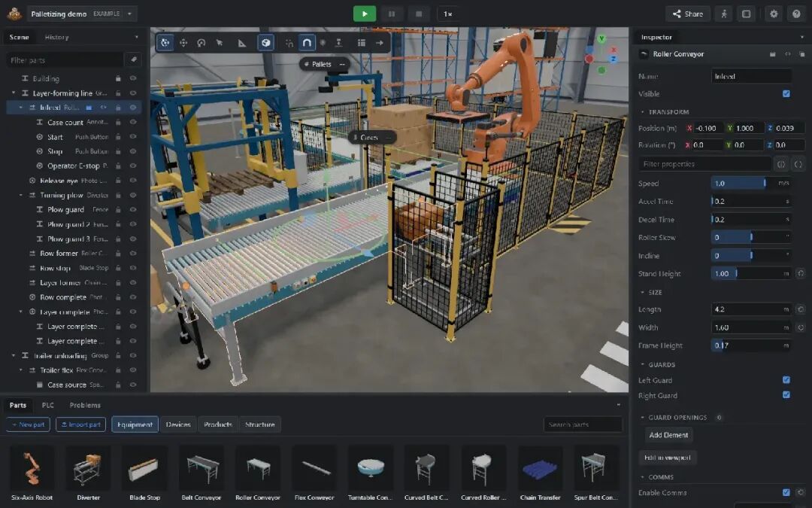Image resolution: width=812 pixels, height=508 pixels.
Task: Stop the simulation
Action: tap(419, 14)
